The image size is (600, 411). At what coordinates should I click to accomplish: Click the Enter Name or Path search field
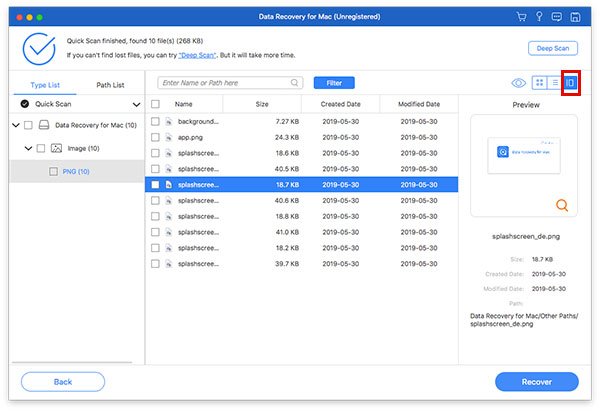tap(230, 83)
